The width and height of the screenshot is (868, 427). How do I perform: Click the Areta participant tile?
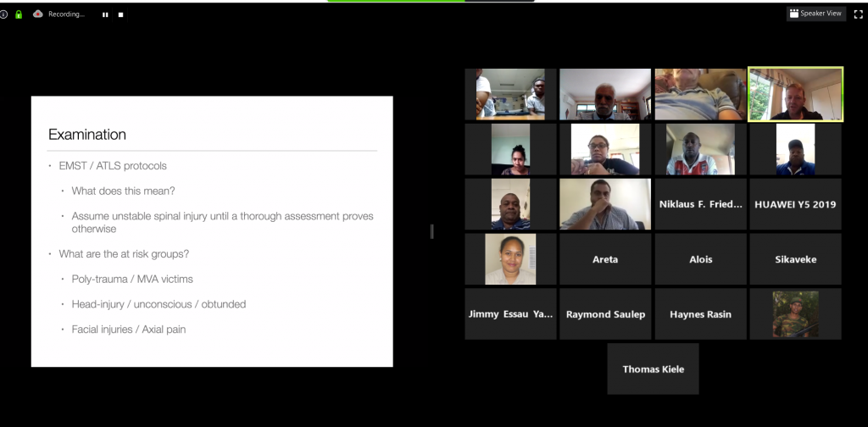pos(605,259)
